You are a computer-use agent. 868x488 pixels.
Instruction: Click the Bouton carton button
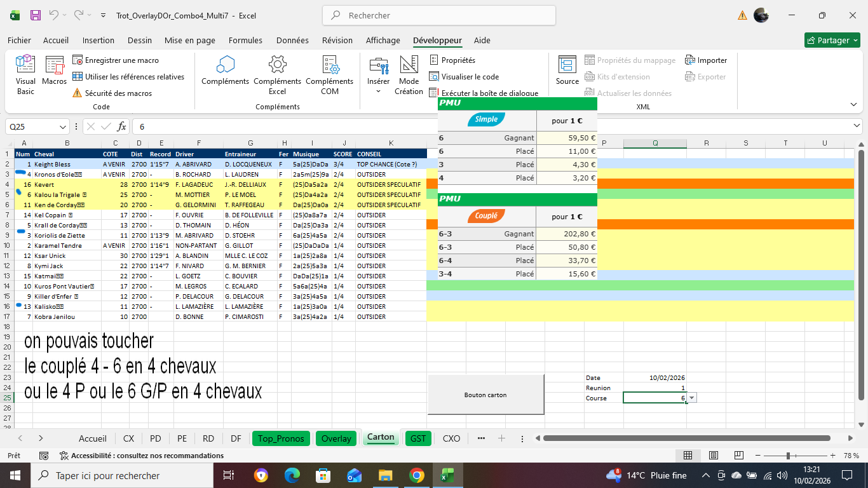[x=485, y=395]
